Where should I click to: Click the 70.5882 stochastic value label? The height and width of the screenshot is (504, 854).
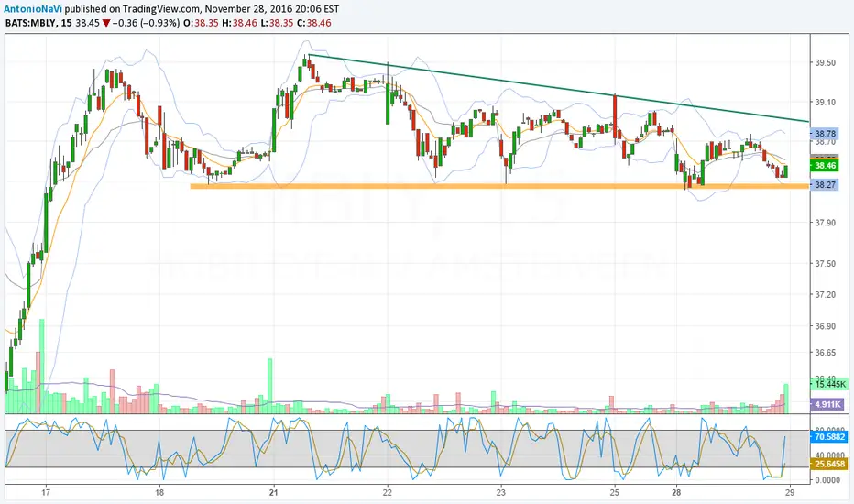tap(830, 436)
